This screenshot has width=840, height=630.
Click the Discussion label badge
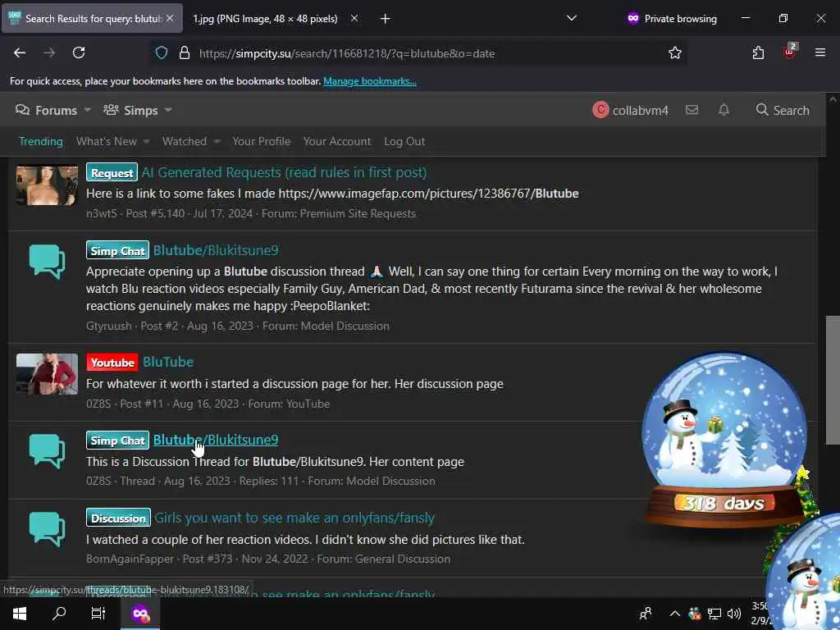pos(118,518)
